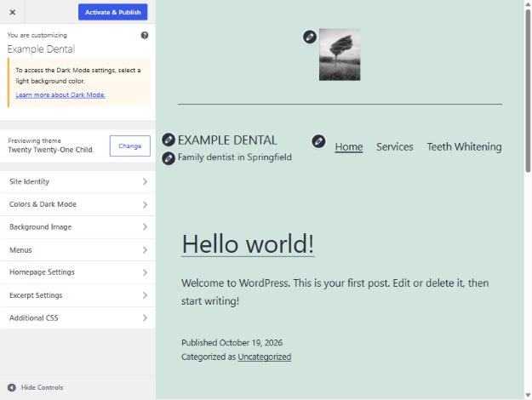Expand chevron next to Background Image
The height and width of the screenshot is (400, 532).
[145, 227]
